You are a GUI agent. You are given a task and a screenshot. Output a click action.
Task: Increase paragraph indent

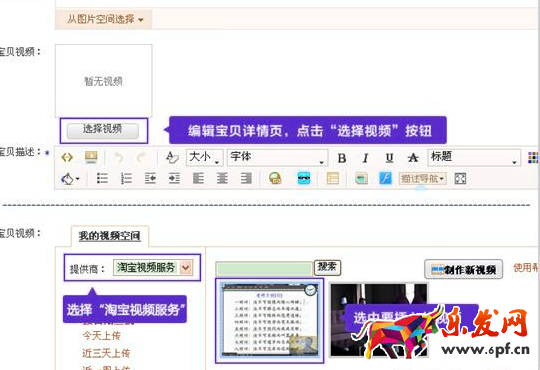[x=174, y=178]
